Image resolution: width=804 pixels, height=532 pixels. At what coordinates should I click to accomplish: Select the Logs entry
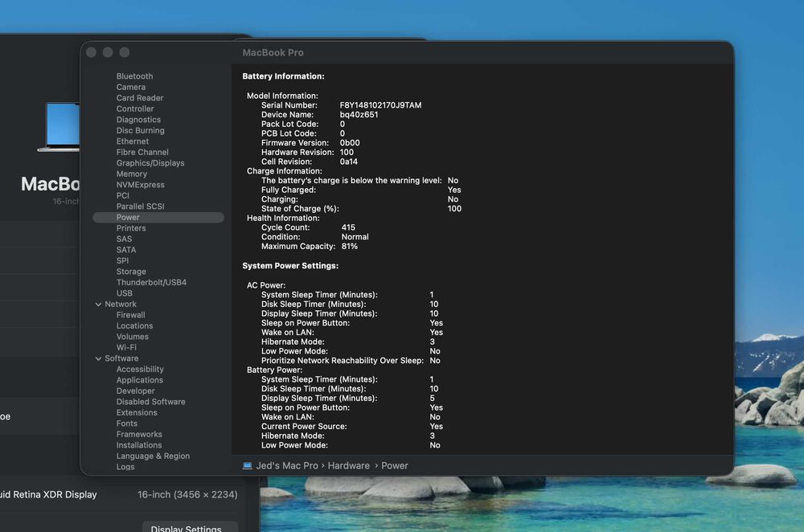coord(125,467)
